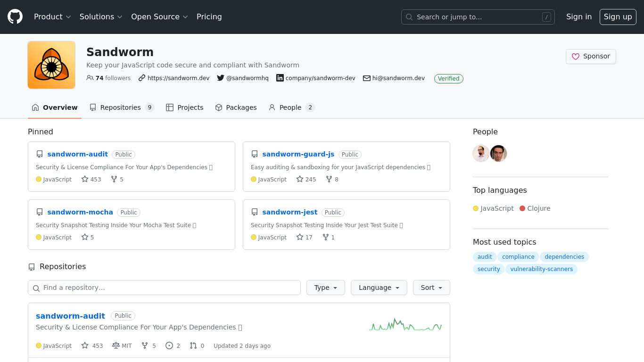The height and width of the screenshot is (362, 644).
Task: Open pinned sandworm-guard-js repository
Action: coord(298,154)
